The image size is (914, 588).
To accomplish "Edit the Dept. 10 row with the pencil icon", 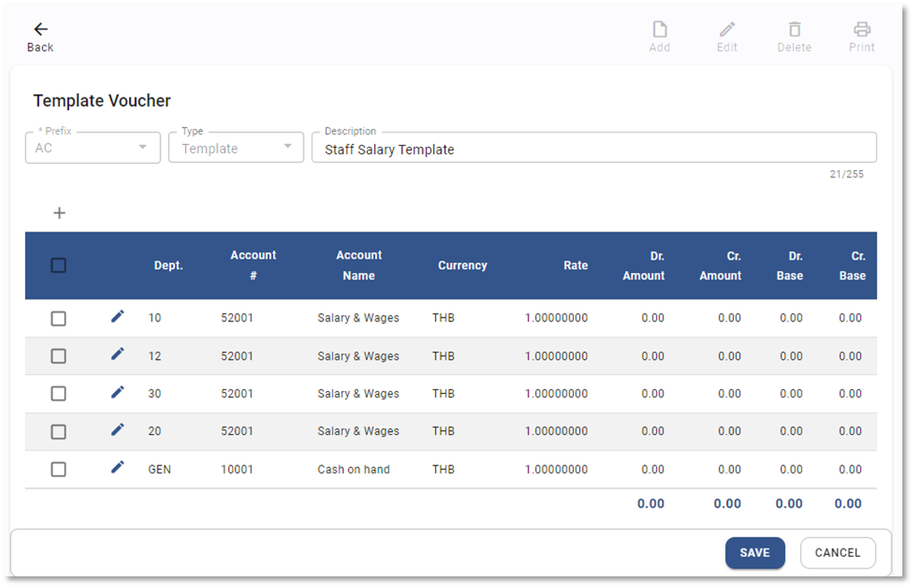I will click(x=117, y=317).
